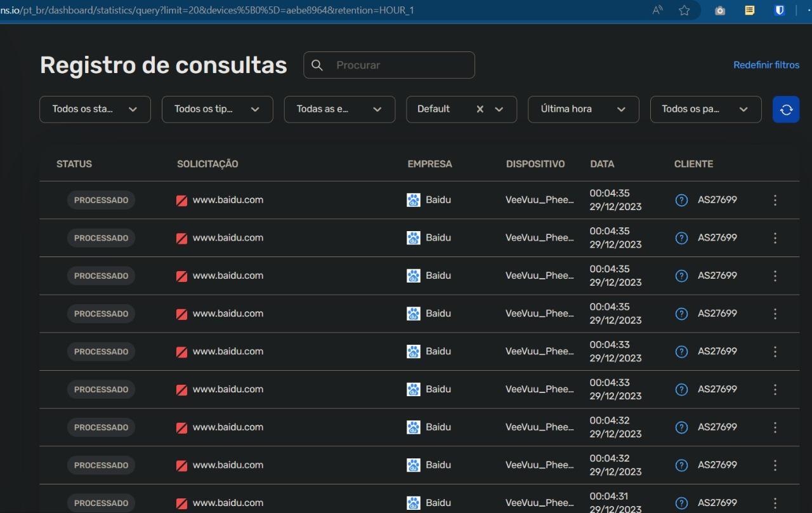
Task: Click Redefinir filtros link
Action: pos(766,65)
